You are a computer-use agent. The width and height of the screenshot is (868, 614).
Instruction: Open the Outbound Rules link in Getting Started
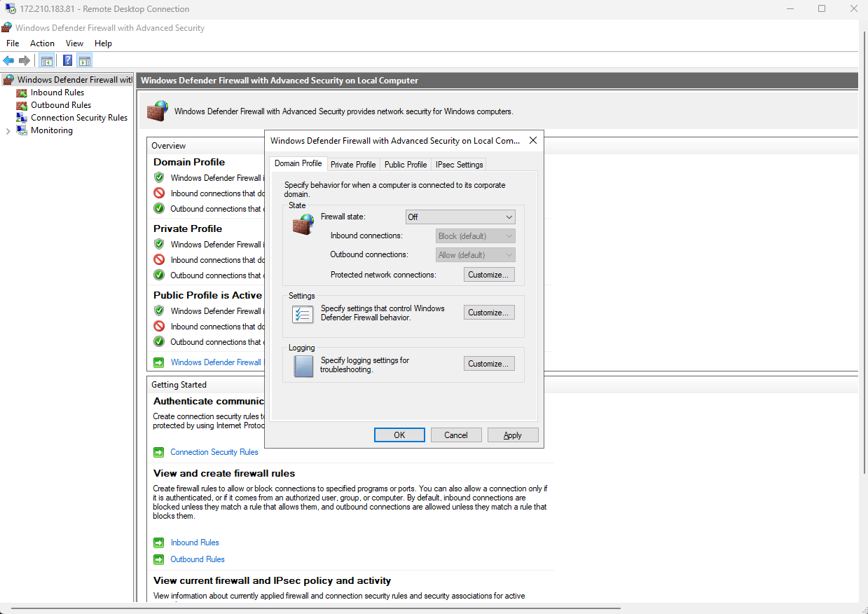(198, 559)
